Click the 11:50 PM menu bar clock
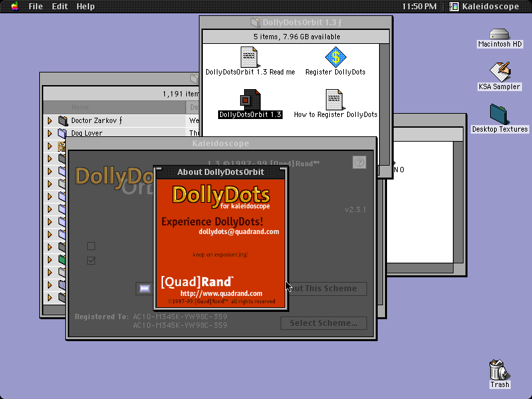 420,6
